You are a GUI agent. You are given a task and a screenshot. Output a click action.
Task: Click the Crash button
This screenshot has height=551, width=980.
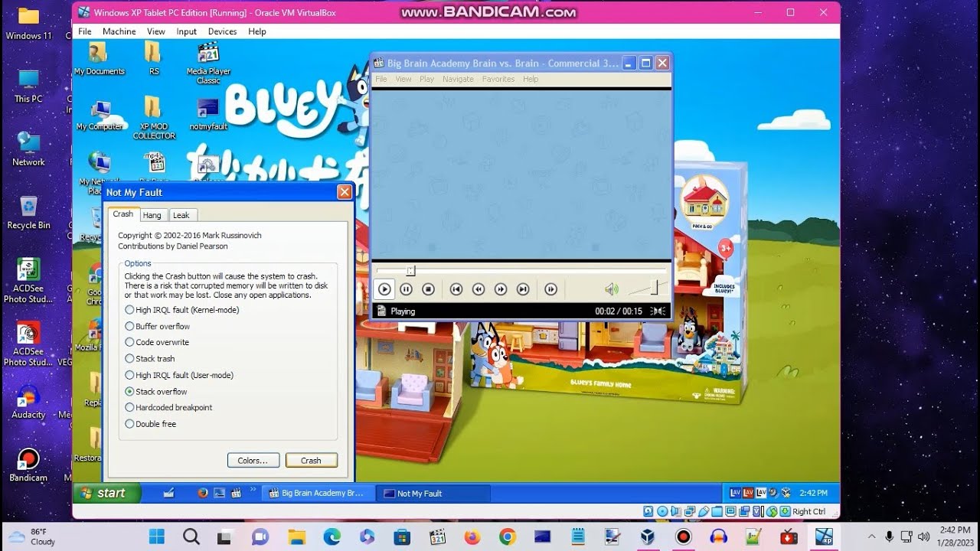pyautogui.click(x=311, y=460)
